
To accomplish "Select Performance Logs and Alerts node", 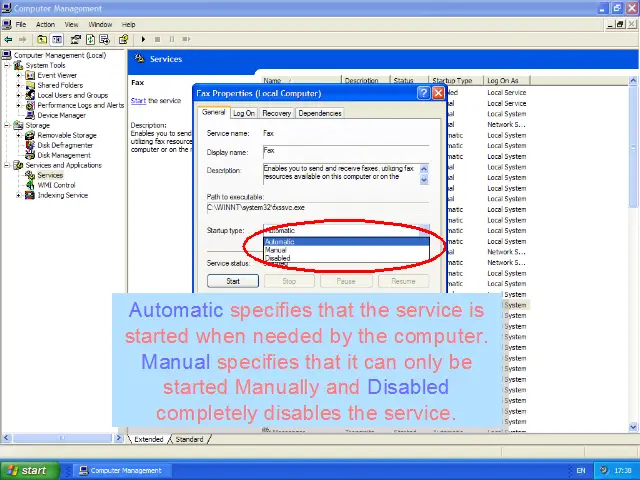I will point(80,105).
